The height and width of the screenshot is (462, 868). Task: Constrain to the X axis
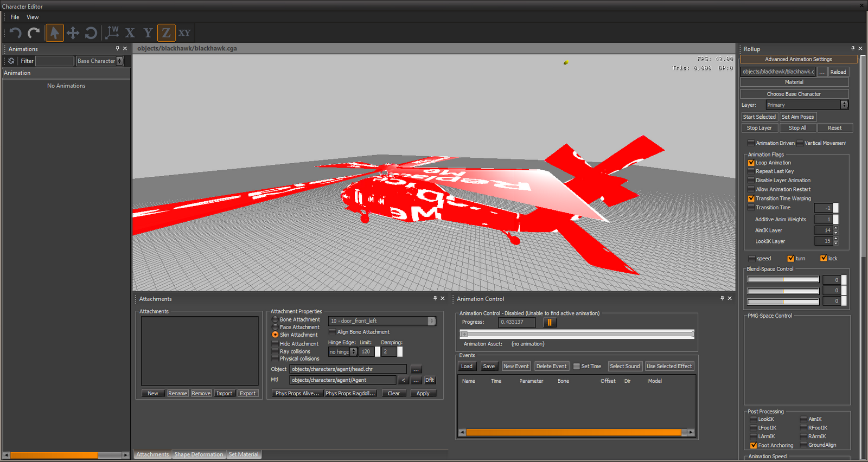(130, 33)
